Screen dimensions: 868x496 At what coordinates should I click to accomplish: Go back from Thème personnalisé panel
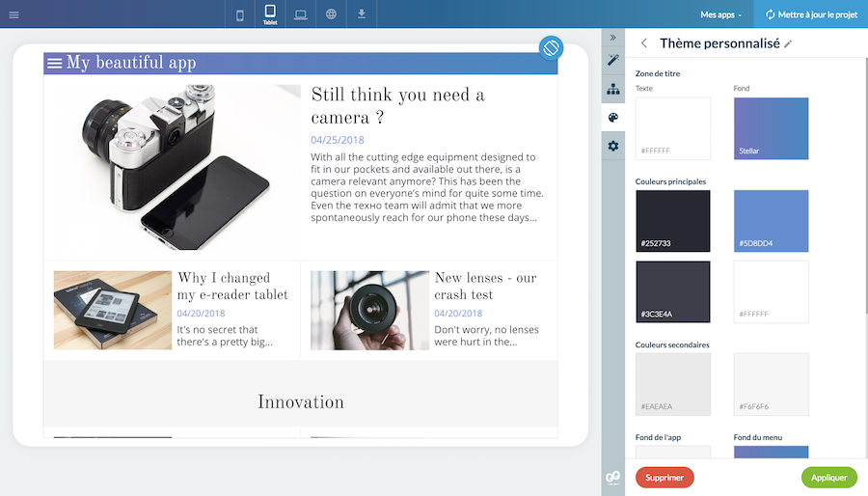pyautogui.click(x=643, y=43)
